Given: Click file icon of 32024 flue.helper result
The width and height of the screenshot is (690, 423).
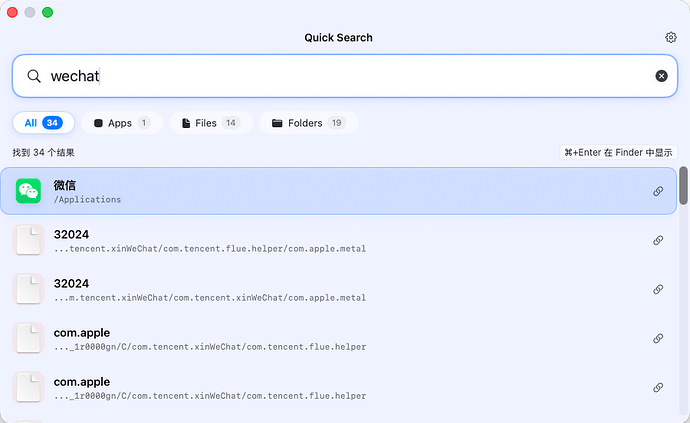Looking at the screenshot, I should [x=29, y=240].
